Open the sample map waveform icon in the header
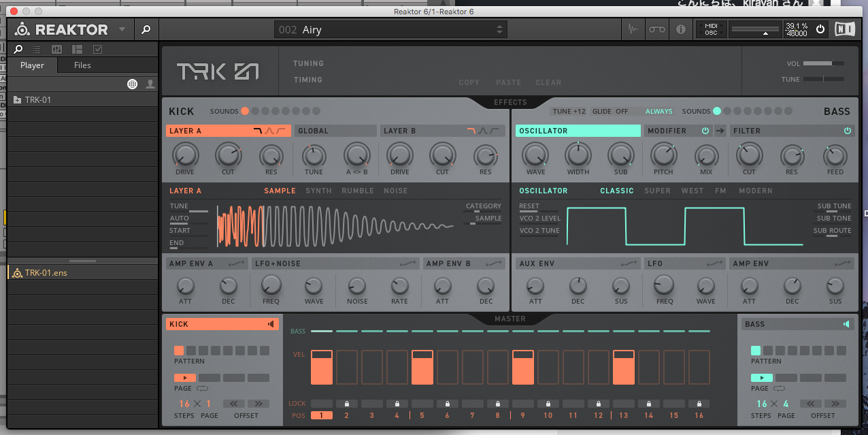The width and height of the screenshot is (868, 435). (x=633, y=29)
